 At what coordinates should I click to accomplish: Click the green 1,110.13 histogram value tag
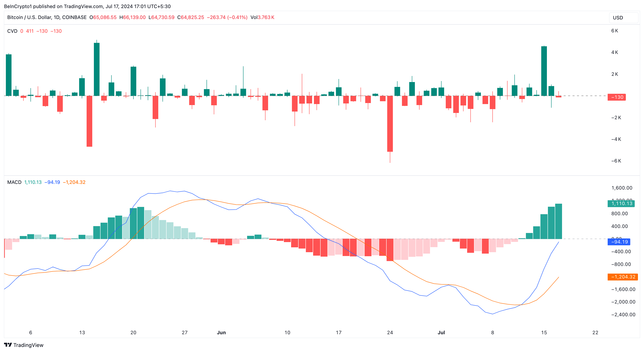coord(621,203)
